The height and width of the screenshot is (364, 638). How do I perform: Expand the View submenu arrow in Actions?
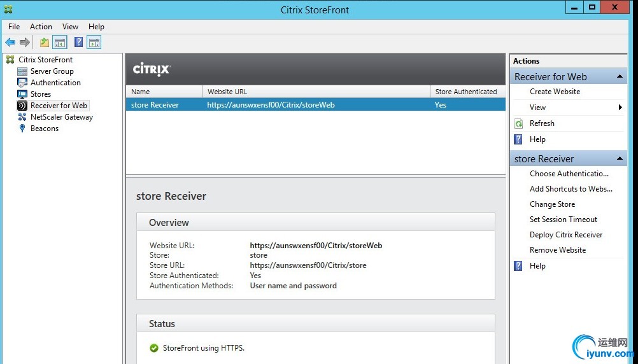click(620, 108)
